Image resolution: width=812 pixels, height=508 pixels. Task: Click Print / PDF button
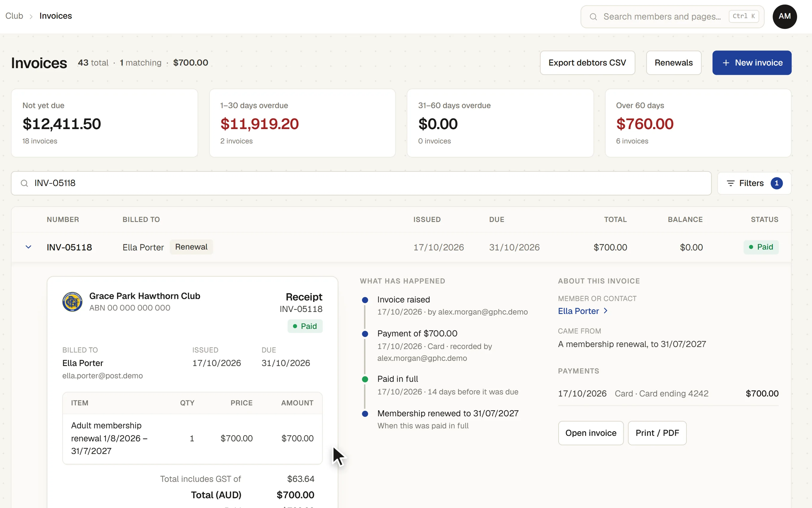(x=657, y=433)
